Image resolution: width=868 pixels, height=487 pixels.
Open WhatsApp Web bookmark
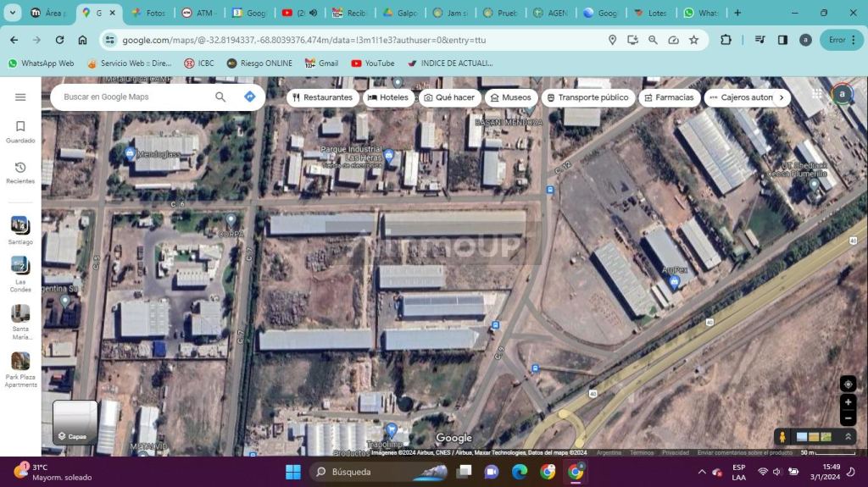[41, 63]
